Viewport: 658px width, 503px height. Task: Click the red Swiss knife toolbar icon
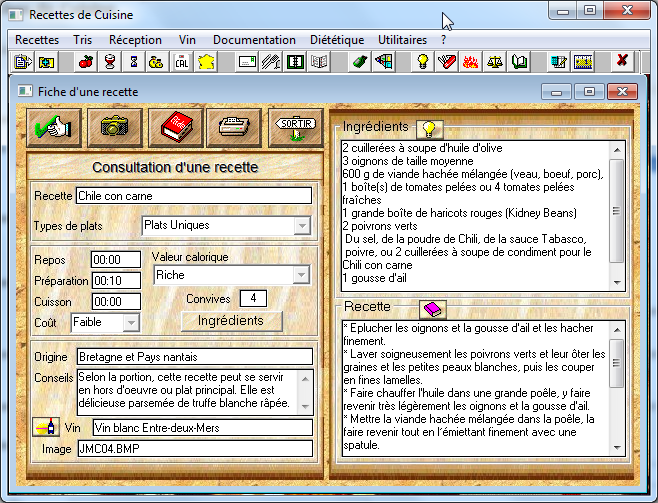click(446, 62)
